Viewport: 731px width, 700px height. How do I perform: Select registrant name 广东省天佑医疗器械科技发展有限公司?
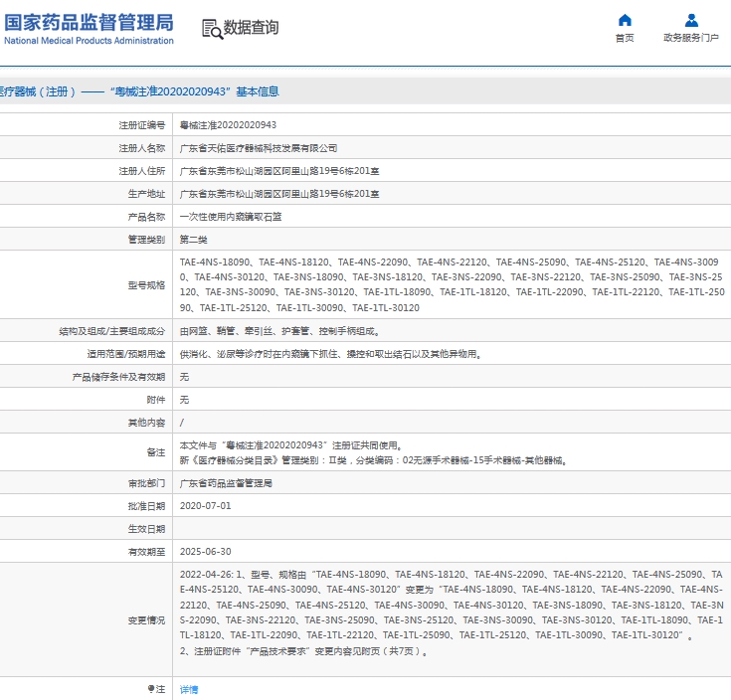point(259,148)
